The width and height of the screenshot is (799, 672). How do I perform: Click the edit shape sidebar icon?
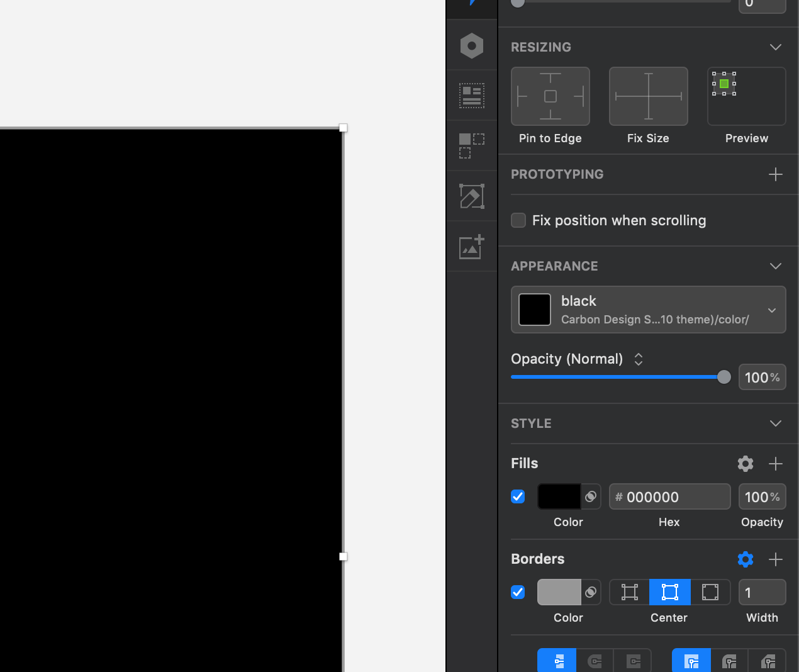click(x=471, y=196)
